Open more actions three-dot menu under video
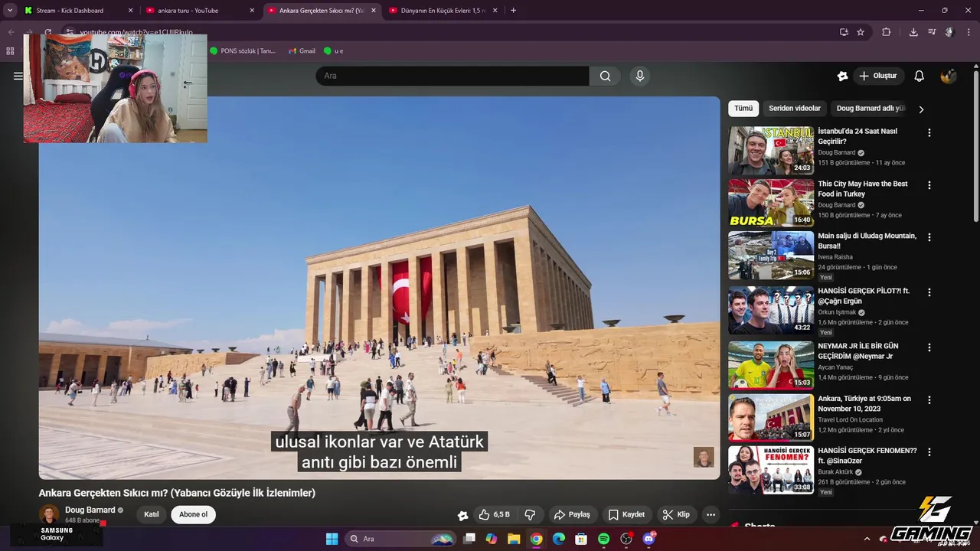The width and height of the screenshot is (980, 551). [710, 514]
